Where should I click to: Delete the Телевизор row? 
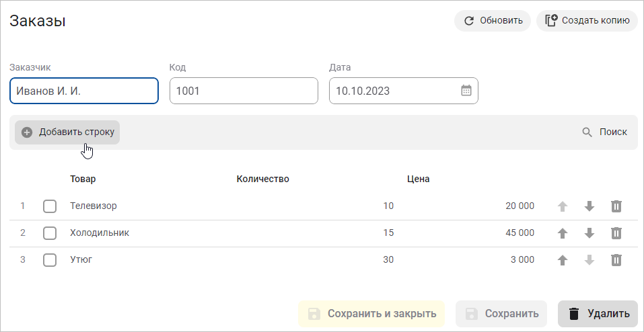[x=616, y=206]
